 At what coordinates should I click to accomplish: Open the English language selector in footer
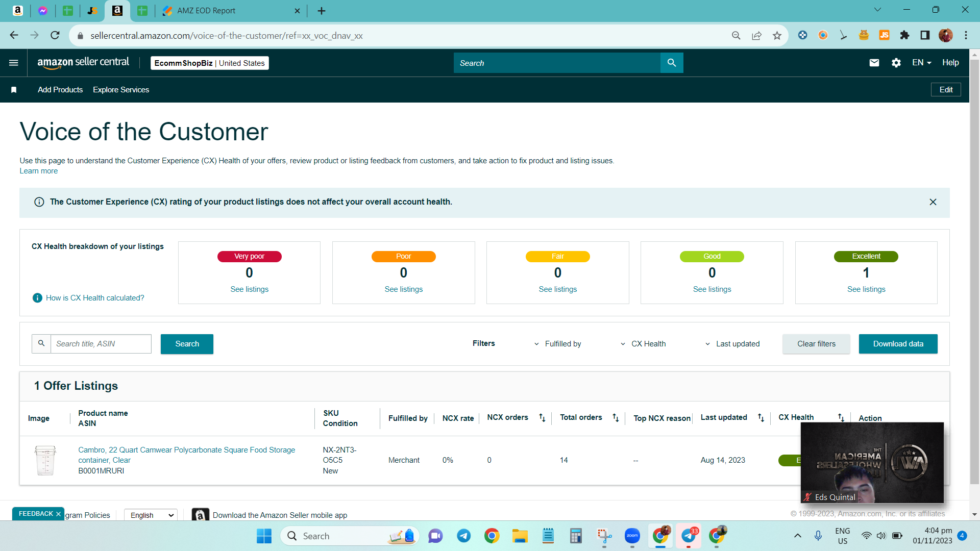(151, 515)
